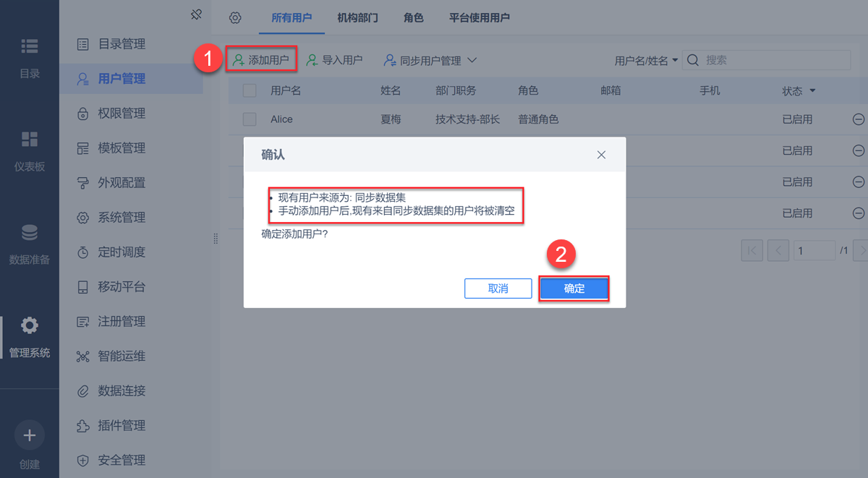
Task: Open the 数据准备 database icon
Action: pyautogui.click(x=30, y=233)
